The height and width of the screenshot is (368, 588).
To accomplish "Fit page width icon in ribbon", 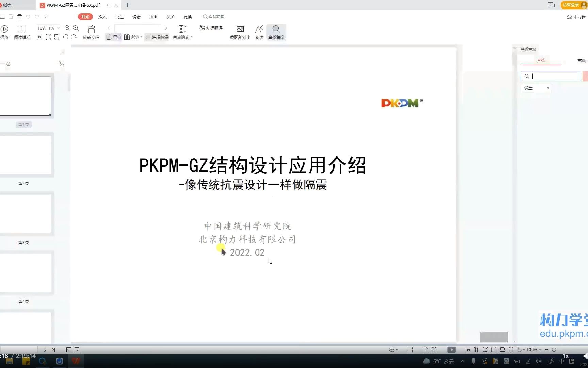I will (57, 37).
